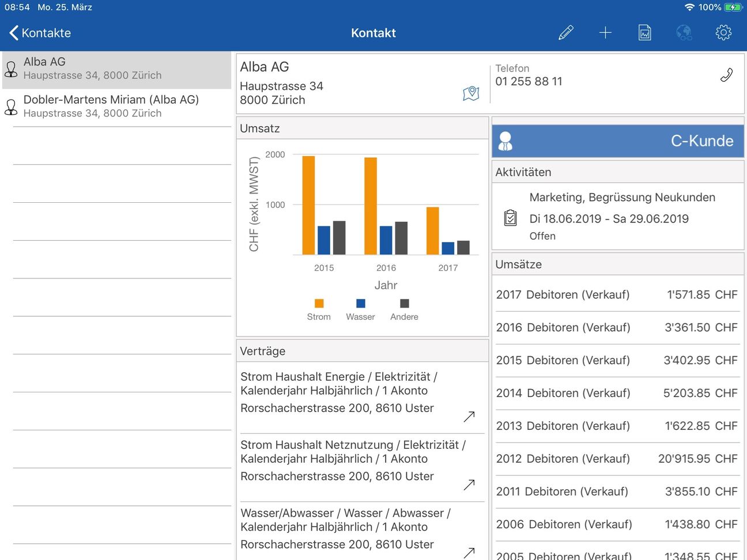Go back to Kontakte list
The height and width of the screenshot is (560, 747).
40,33
